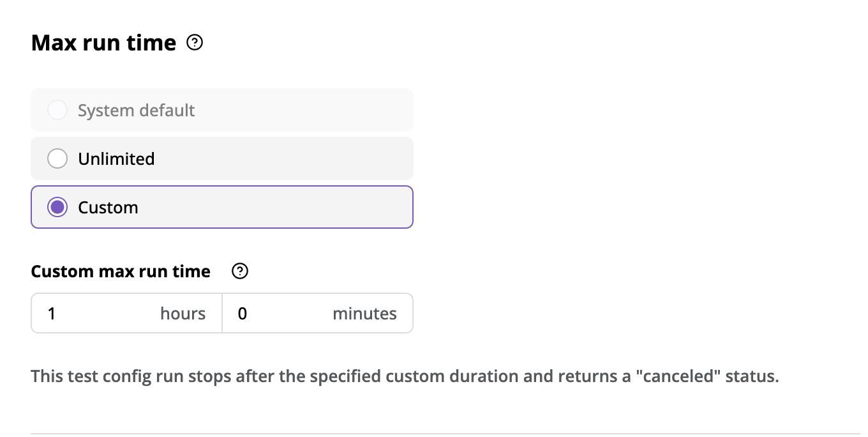Focus the minutes input field
The image size is (868, 437).
point(318,313)
